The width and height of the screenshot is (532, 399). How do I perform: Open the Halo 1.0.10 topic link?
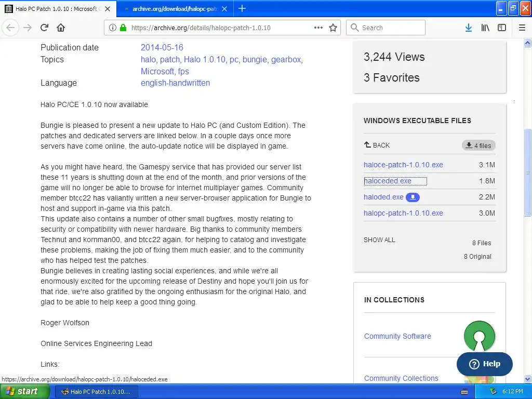pyautogui.click(x=204, y=59)
